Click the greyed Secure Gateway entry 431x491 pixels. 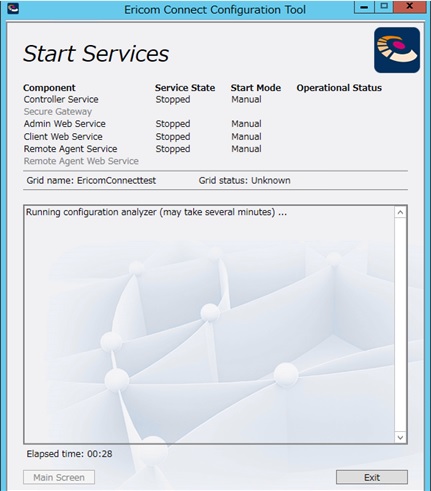(x=58, y=111)
